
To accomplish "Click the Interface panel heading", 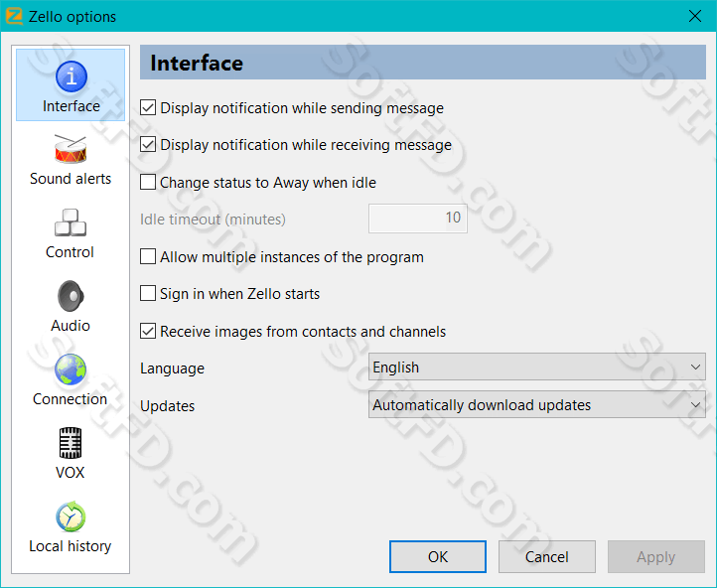I will point(197,63).
